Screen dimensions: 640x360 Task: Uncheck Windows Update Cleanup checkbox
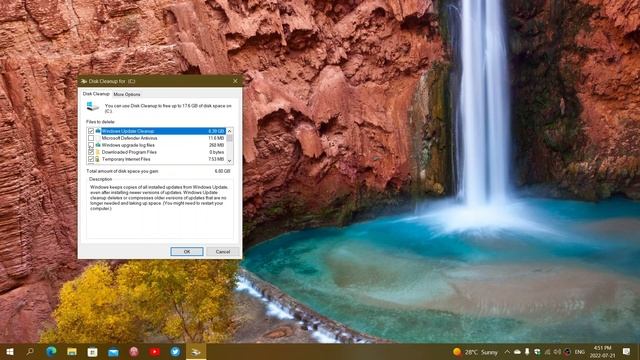pos(91,131)
